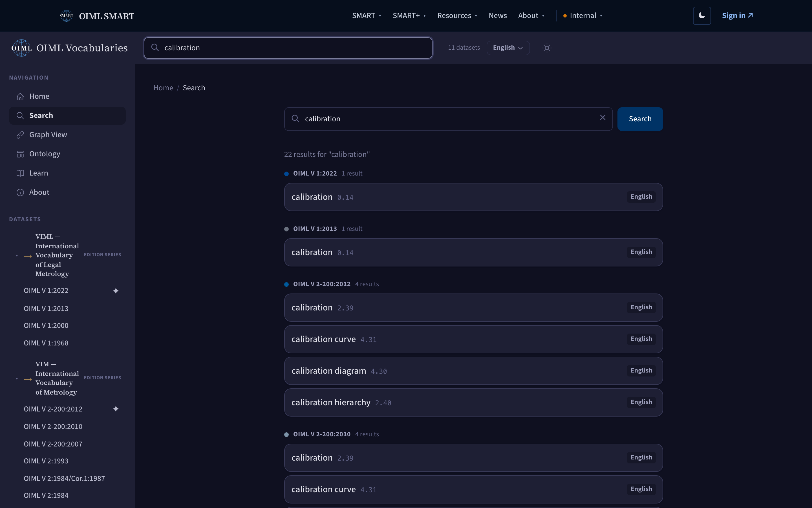Viewport: 812px width, 508px height.
Task: Open the English language selector
Action: pos(508,48)
